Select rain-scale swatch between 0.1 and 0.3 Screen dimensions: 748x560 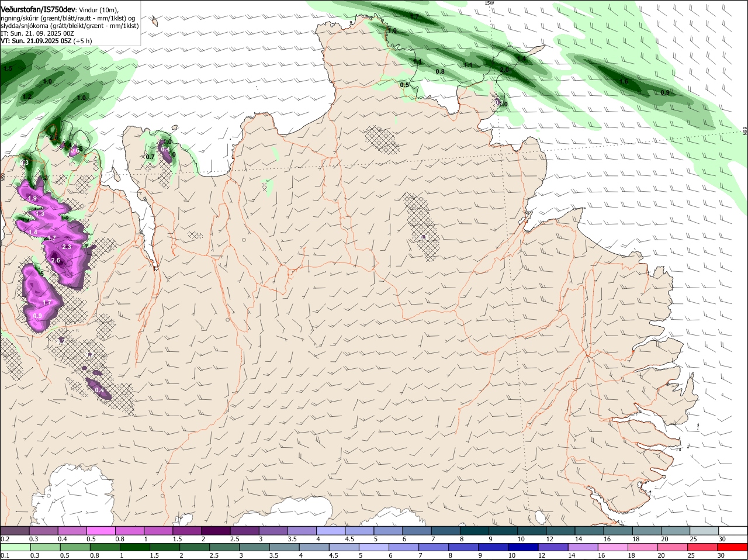tap(15, 547)
